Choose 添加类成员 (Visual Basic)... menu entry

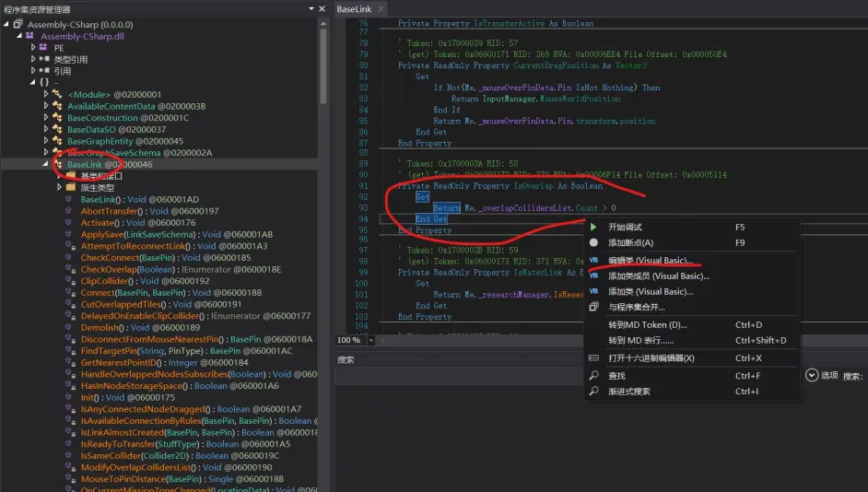pyautogui.click(x=692, y=275)
